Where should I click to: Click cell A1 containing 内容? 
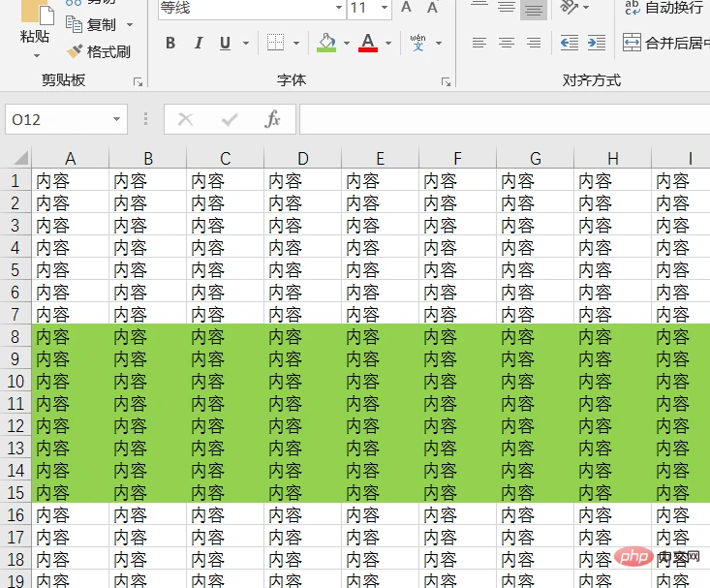pos(70,181)
